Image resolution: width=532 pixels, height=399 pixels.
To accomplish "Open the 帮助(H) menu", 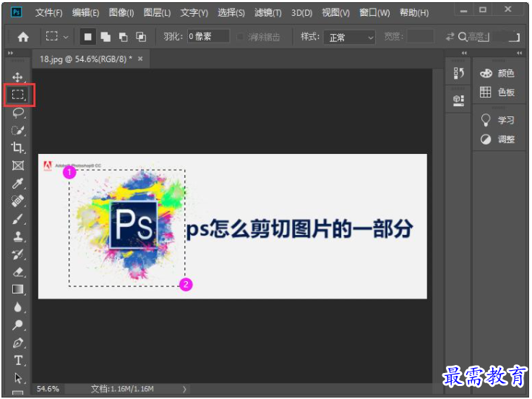I will (414, 13).
